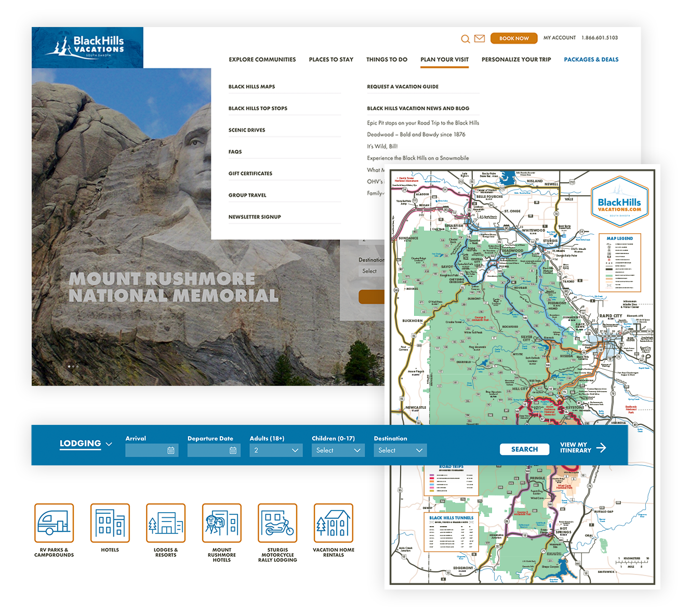This screenshot has width=690, height=616.
Task: Open the Black Hills Top Stops link
Action: [x=258, y=109]
